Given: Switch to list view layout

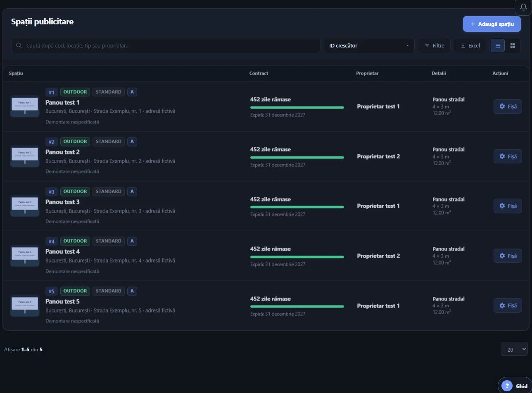Looking at the screenshot, I should (498, 45).
